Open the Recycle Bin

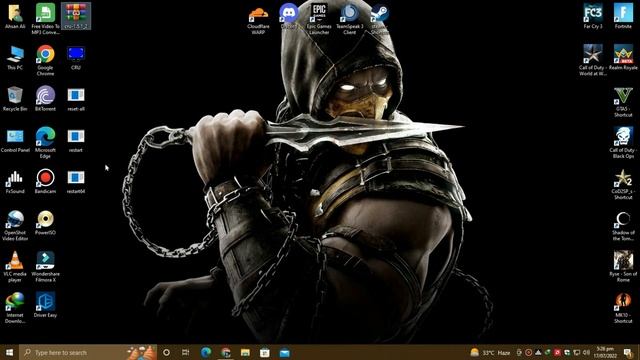click(x=15, y=99)
